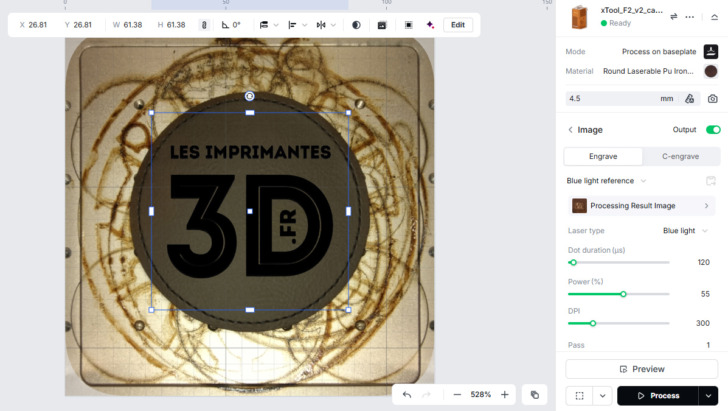
Task: Click the selection center point handle
Action: pyautogui.click(x=250, y=211)
